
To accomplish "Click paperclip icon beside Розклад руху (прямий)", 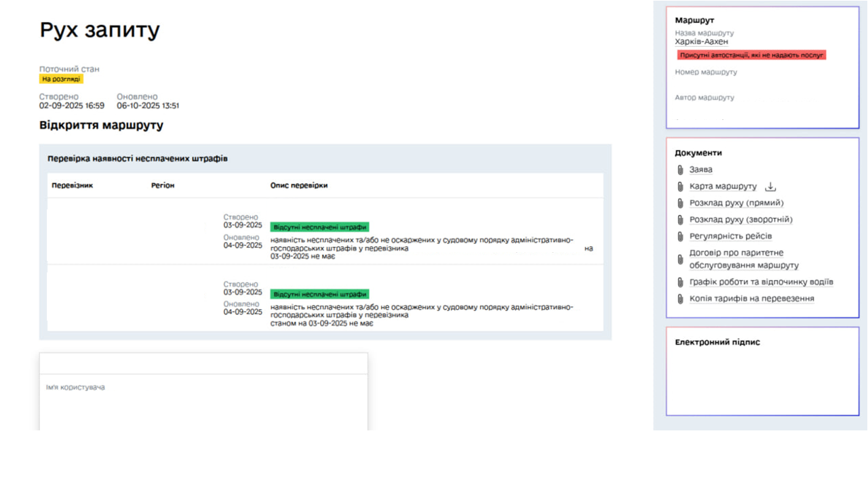I will [x=680, y=203].
